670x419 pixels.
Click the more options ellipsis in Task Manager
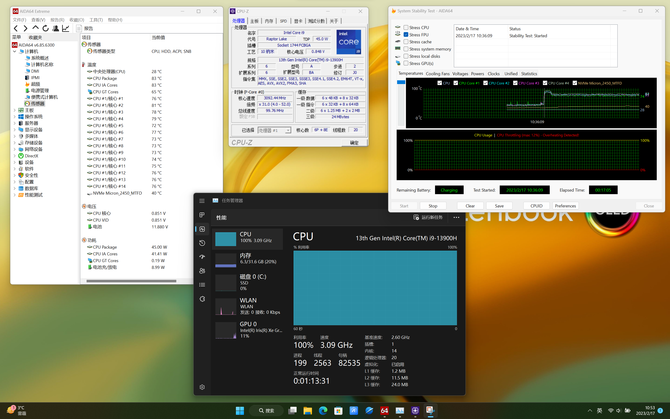[x=456, y=217]
